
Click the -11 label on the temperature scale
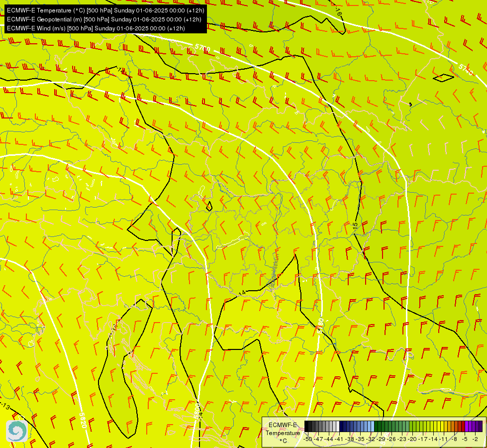click(x=444, y=439)
